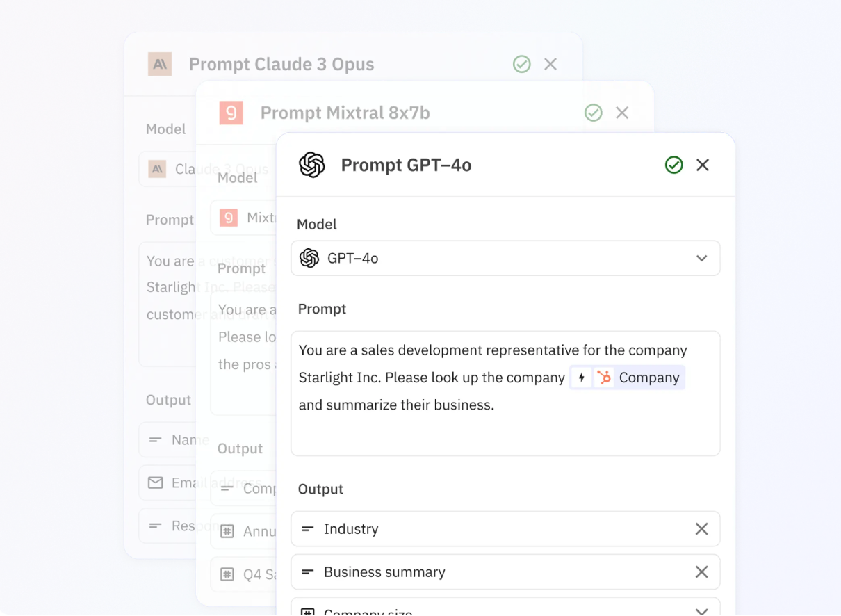Select the Industry output row
This screenshot has height=616, width=841.
coord(505,529)
